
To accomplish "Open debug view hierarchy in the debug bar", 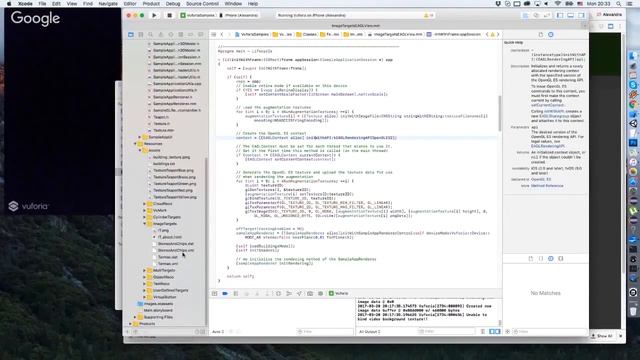I will click(278, 293).
